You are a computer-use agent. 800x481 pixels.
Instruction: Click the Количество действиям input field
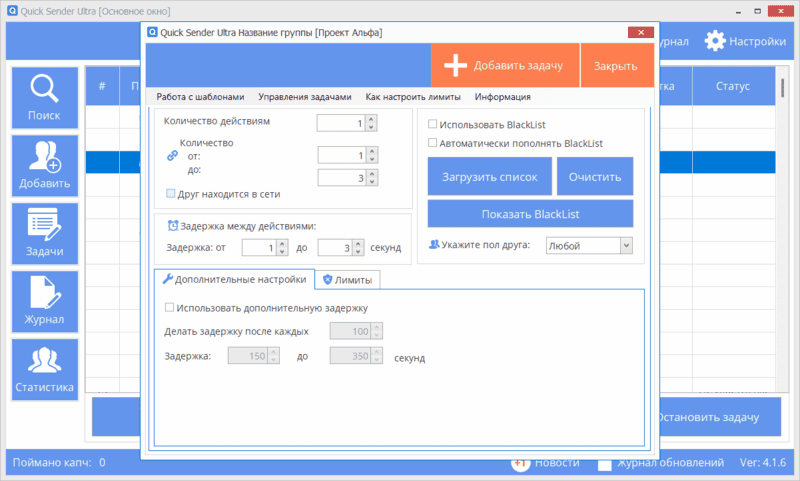coord(340,123)
